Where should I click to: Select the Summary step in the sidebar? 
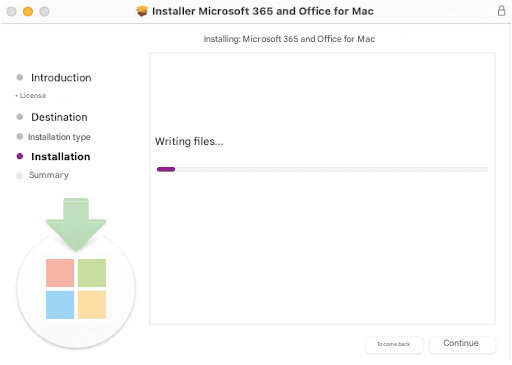tap(49, 175)
